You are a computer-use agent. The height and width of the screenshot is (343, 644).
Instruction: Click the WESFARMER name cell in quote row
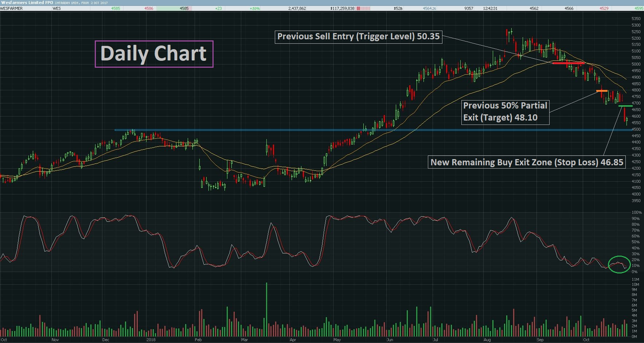click(x=12, y=8)
